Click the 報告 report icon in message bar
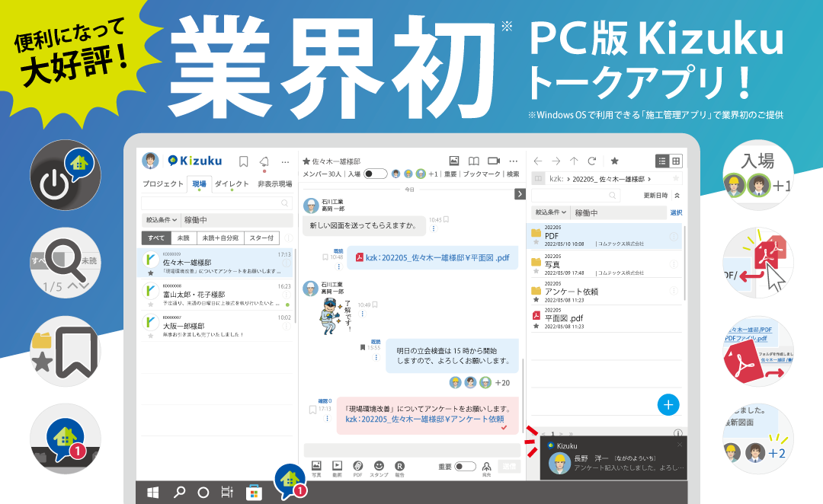Image resolution: width=823 pixels, height=504 pixels. click(399, 464)
